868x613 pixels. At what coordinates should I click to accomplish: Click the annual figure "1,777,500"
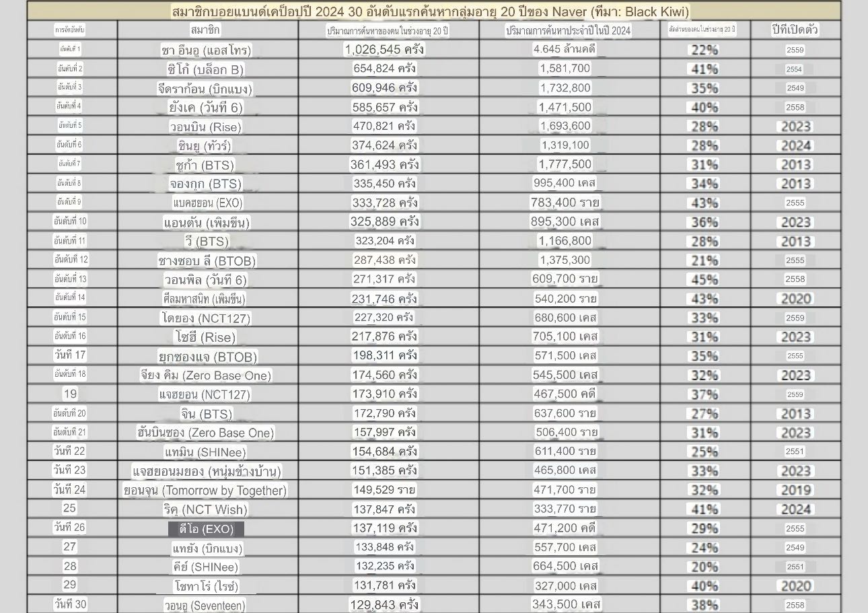(x=565, y=164)
